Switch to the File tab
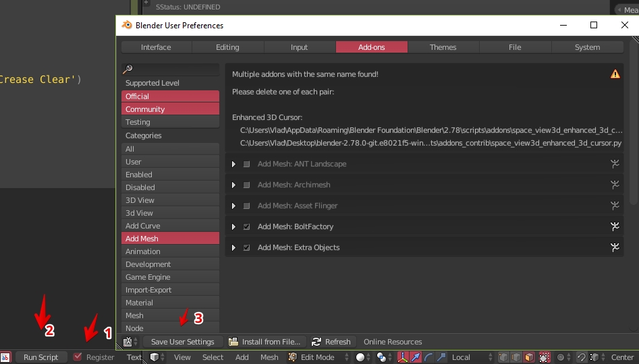 (x=515, y=47)
